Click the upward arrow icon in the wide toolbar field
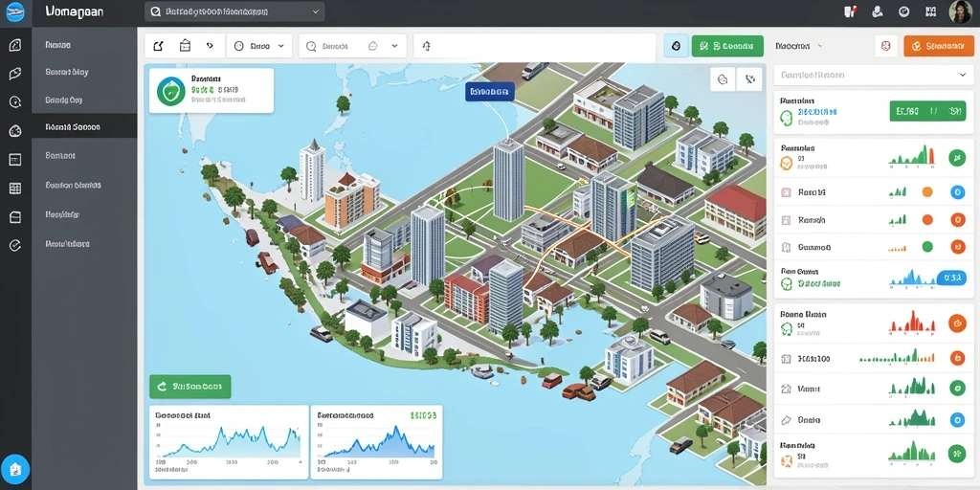The height and width of the screenshot is (490, 980). (427, 46)
